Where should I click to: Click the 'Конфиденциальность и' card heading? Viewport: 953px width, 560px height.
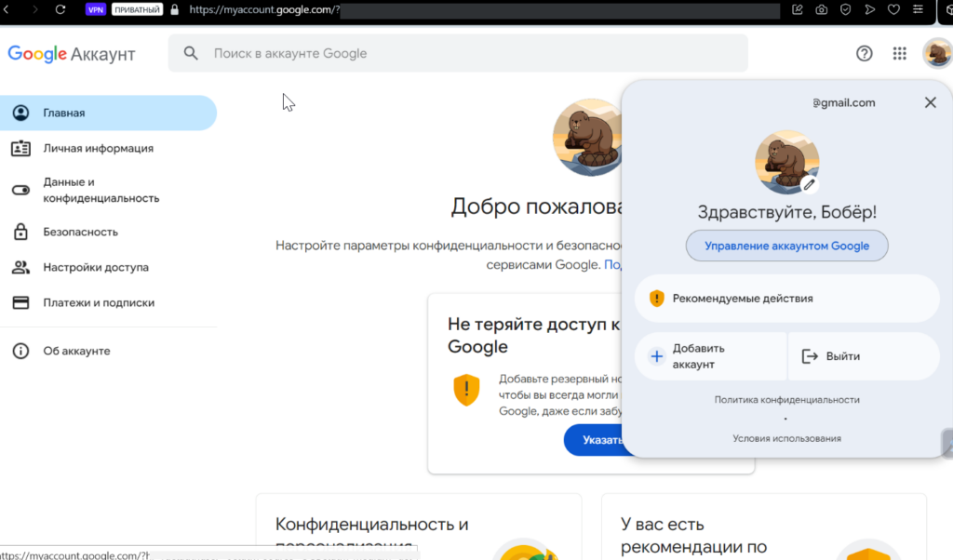(x=372, y=524)
